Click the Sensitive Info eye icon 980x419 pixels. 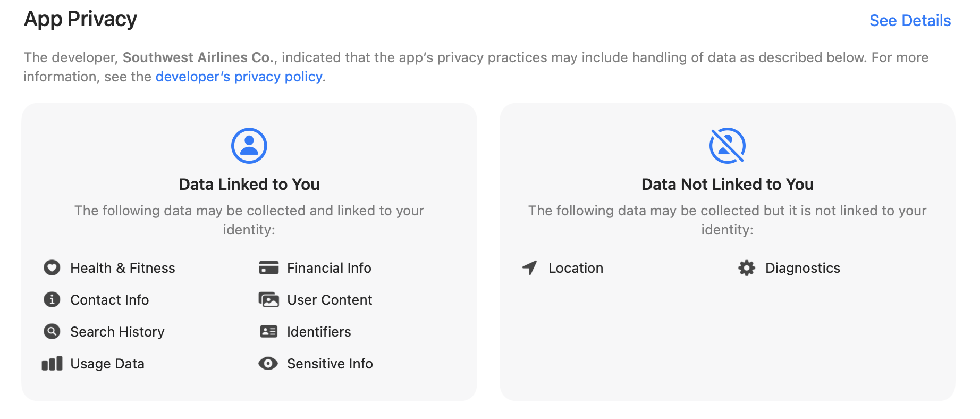(268, 363)
